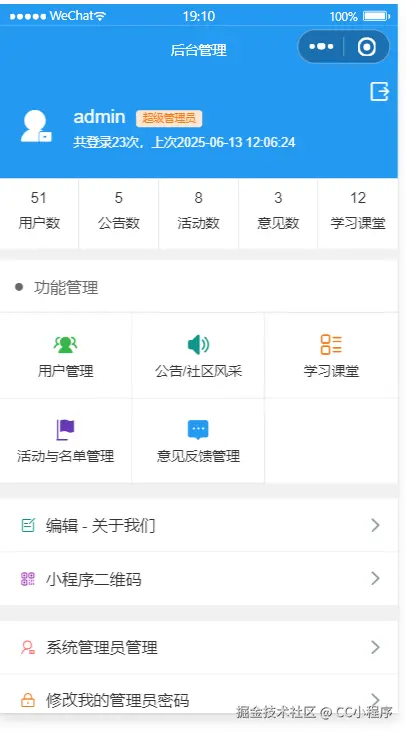Open the 活动与名单管理 label

[65, 456]
